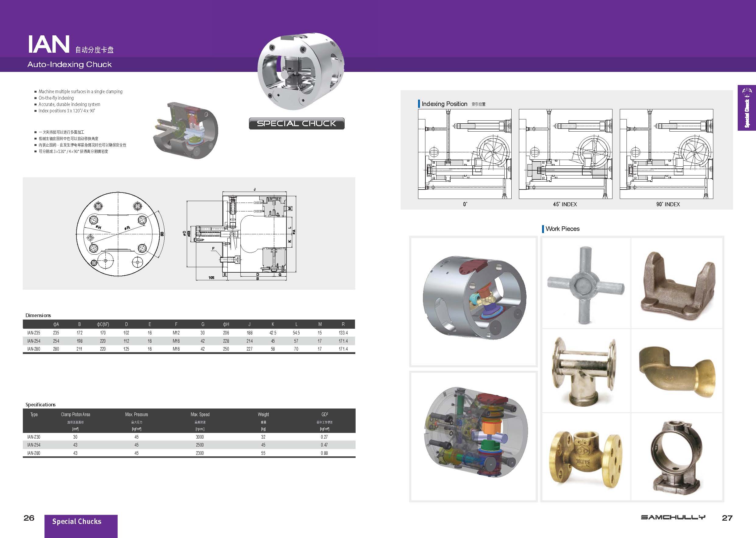
Task: Click the 90° INDEX diagram
Action: pos(666,154)
